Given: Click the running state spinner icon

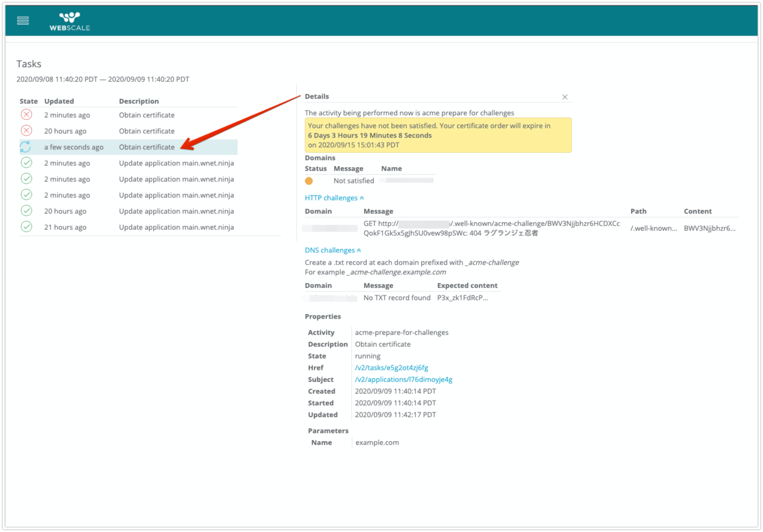Looking at the screenshot, I should coord(26,147).
